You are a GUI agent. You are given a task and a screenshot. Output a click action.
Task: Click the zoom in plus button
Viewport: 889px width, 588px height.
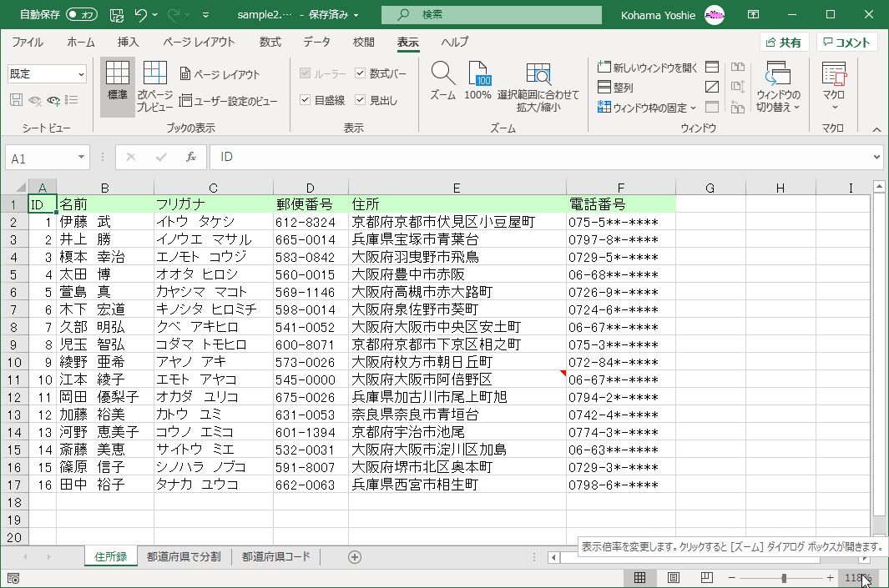(830, 578)
